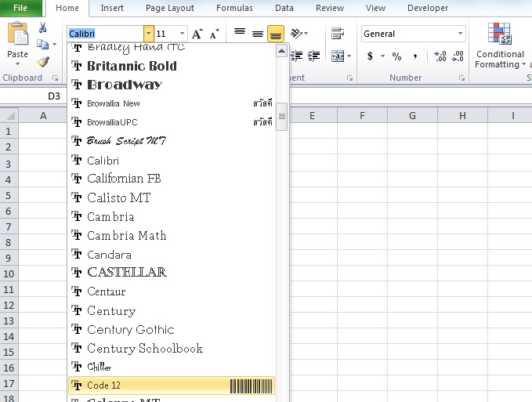This screenshot has width=532, height=402.
Task: Switch to the Page Layout tab
Action: click(x=170, y=8)
